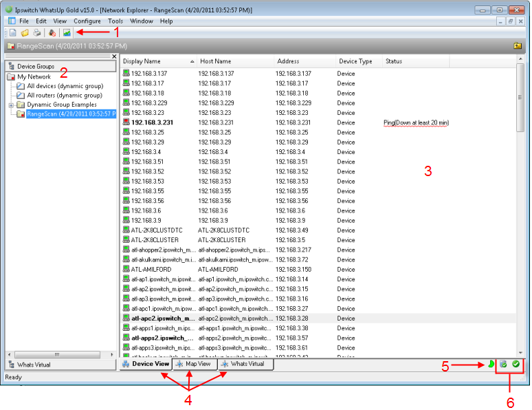Click the green polling status icon
This screenshot has height=410, width=532.
pos(491,364)
